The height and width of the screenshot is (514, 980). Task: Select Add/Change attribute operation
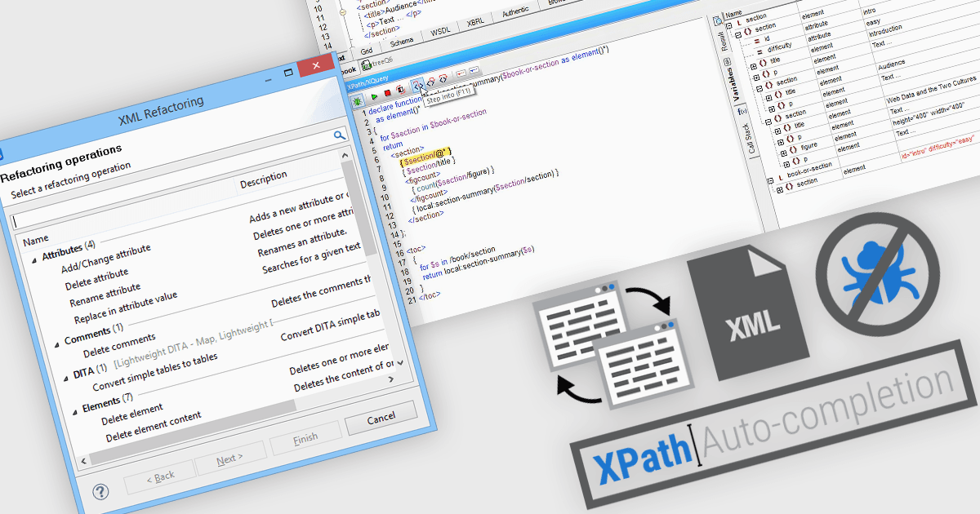coord(105,258)
